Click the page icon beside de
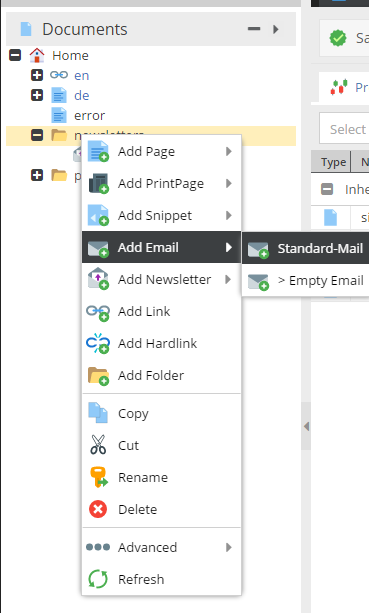Screen dimensions: 369x613 tap(59, 95)
